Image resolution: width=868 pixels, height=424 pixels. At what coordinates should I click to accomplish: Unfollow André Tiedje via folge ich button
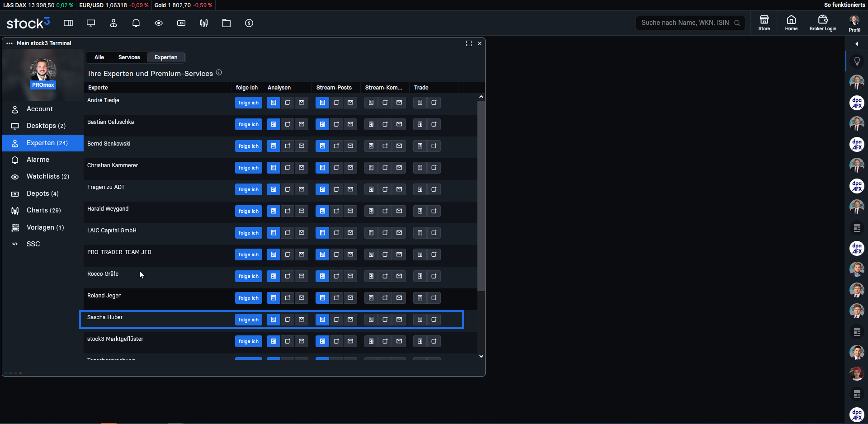tap(248, 103)
